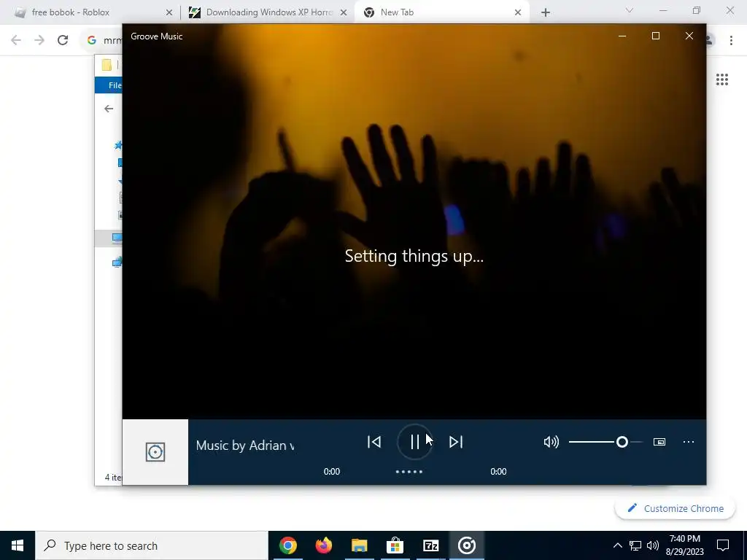Go forward in Chrome
Image resolution: width=747 pixels, height=560 pixels.
point(39,40)
